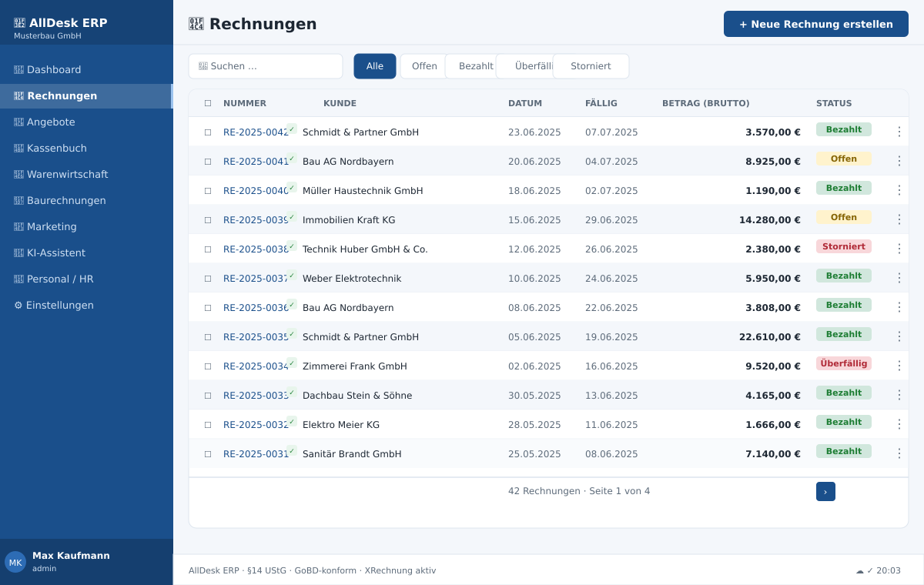Open Angebote in sidebar
The image size is (924, 585).
[x=86, y=122]
